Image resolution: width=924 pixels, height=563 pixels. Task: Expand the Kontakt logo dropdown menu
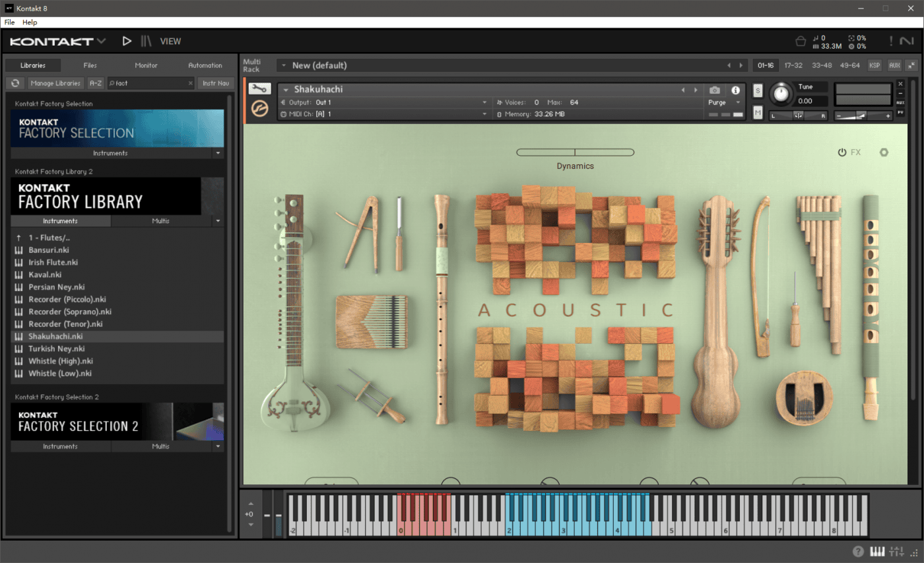click(101, 41)
